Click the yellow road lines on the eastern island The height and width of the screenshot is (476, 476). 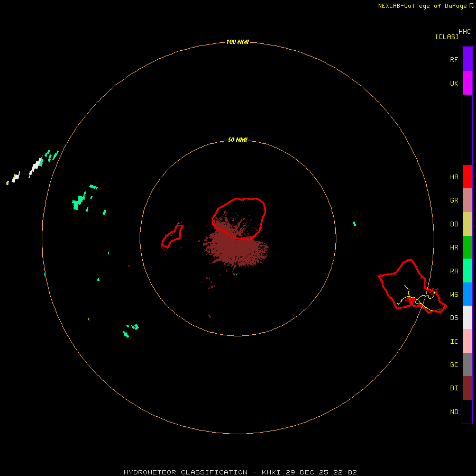[417, 299]
